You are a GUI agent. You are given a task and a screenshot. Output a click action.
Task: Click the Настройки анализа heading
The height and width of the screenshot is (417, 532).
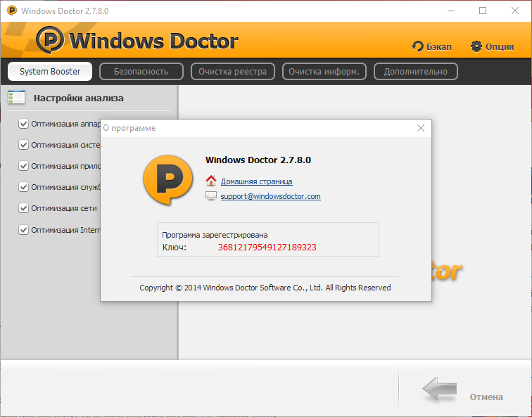pos(78,98)
